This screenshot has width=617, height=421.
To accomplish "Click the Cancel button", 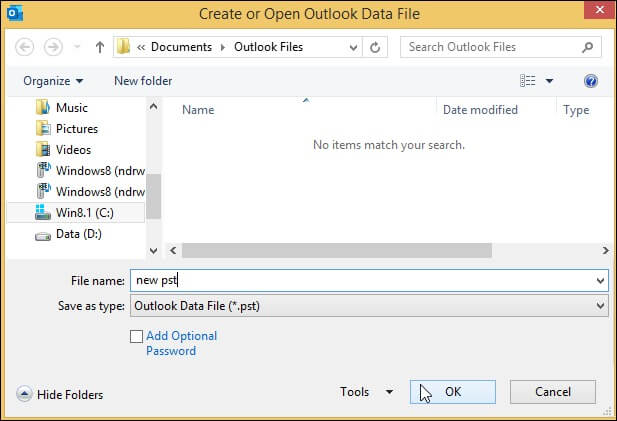I will [x=552, y=392].
